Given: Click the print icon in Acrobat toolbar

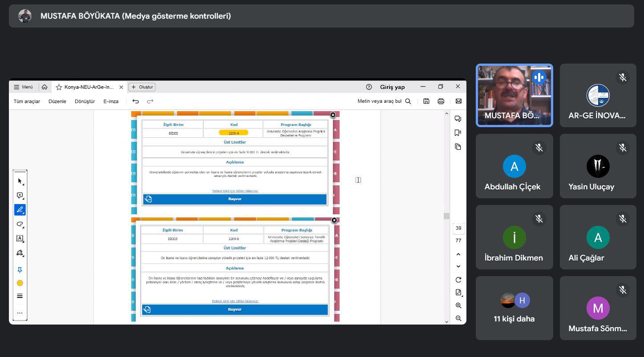Looking at the screenshot, I should click(x=441, y=101).
